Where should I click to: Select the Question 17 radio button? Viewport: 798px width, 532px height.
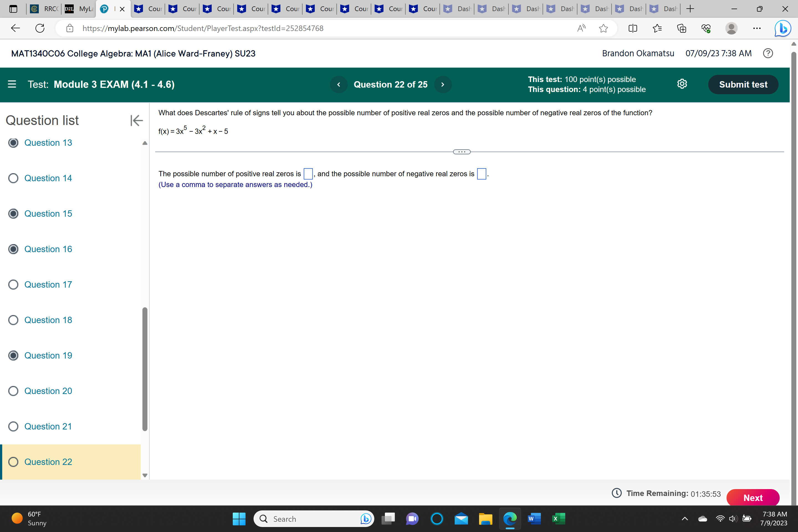13,284
